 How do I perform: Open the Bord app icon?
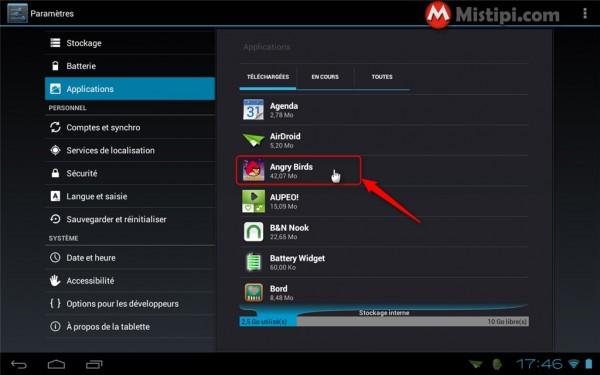tap(253, 292)
